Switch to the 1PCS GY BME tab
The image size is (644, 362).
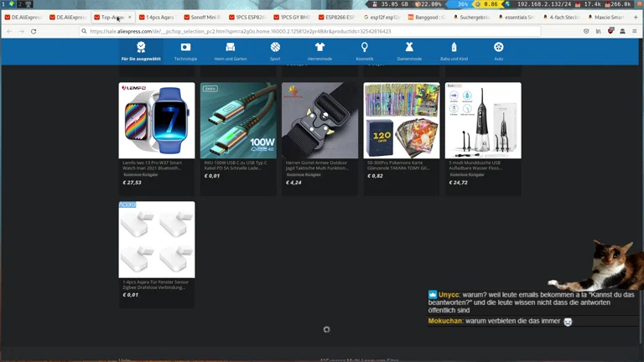(x=293, y=18)
